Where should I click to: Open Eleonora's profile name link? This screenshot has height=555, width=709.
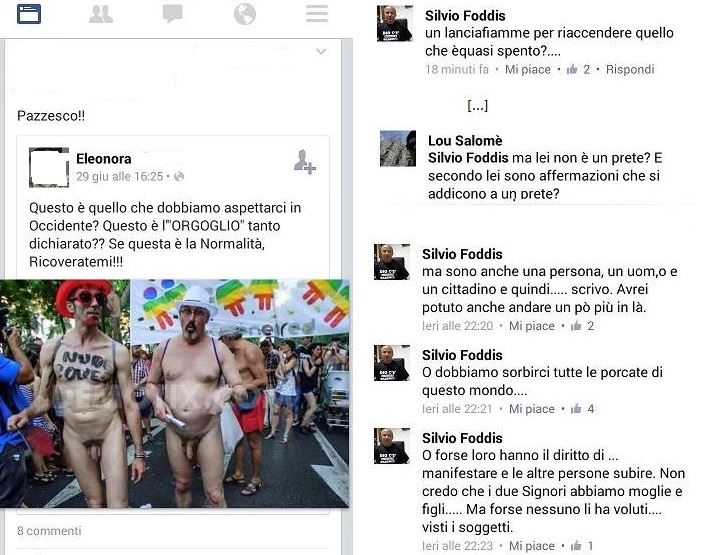(x=104, y=159)
